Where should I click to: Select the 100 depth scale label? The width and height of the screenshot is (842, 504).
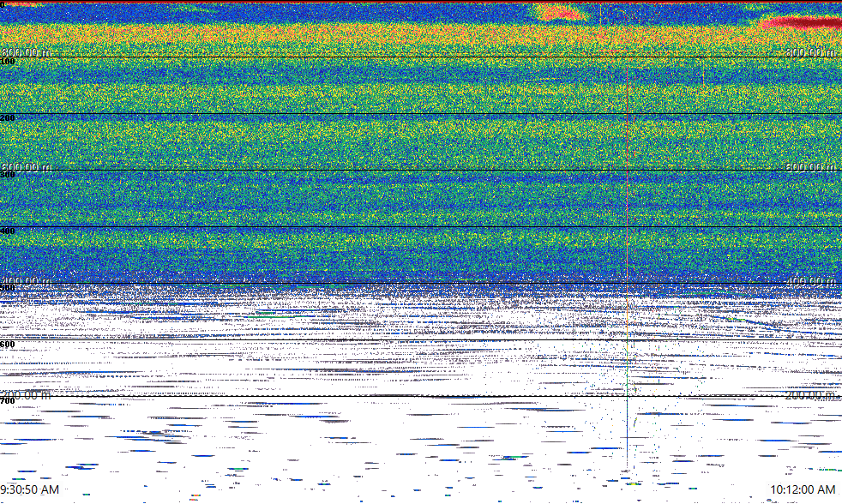click(8, 62)
